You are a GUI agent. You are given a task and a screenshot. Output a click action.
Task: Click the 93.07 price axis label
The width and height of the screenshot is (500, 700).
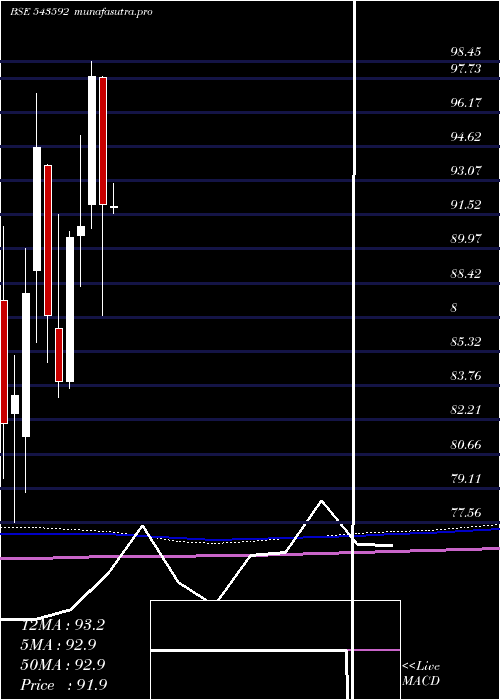466,171
